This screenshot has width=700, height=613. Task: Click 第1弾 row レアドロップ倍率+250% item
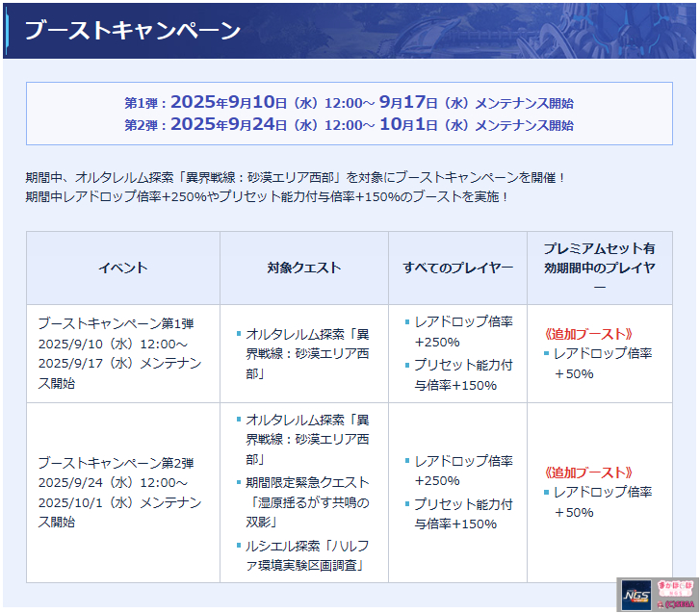click(x=459, y=332)
